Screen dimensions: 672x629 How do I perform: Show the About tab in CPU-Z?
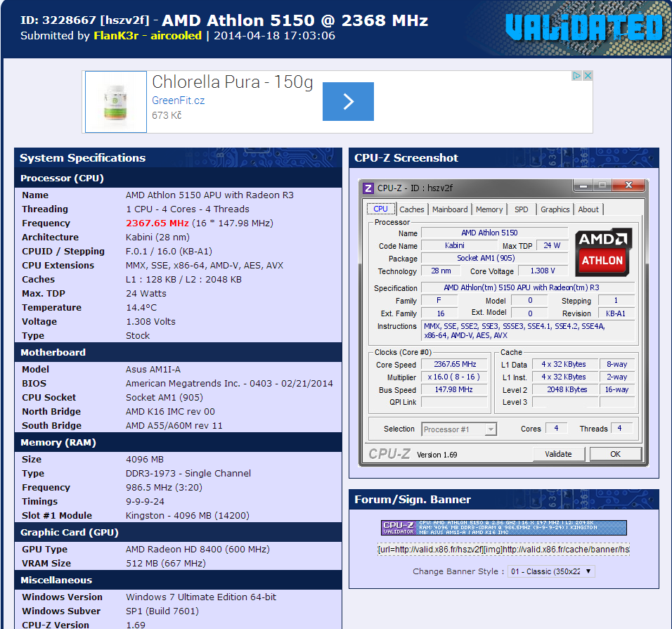point(588,209)
